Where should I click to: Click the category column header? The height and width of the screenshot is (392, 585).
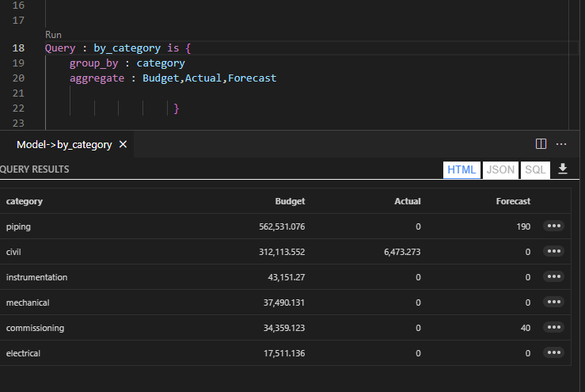pyautogui.click(x=25, y=201)
